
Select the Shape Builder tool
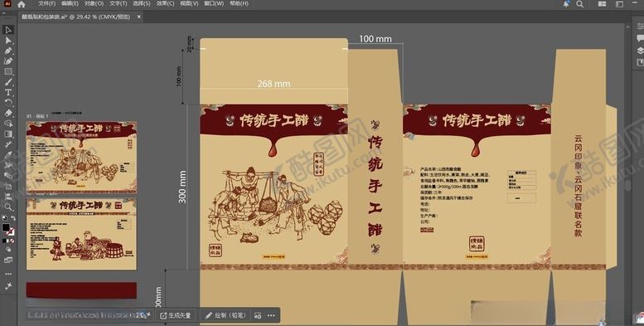point(7,124)
